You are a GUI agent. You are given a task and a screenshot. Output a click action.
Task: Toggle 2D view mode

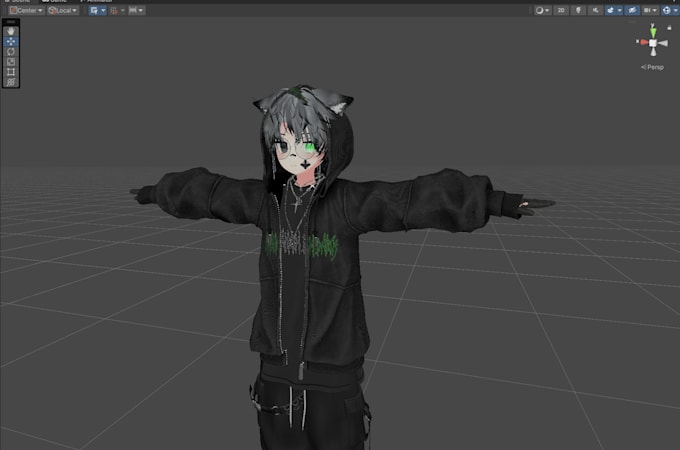561,10
